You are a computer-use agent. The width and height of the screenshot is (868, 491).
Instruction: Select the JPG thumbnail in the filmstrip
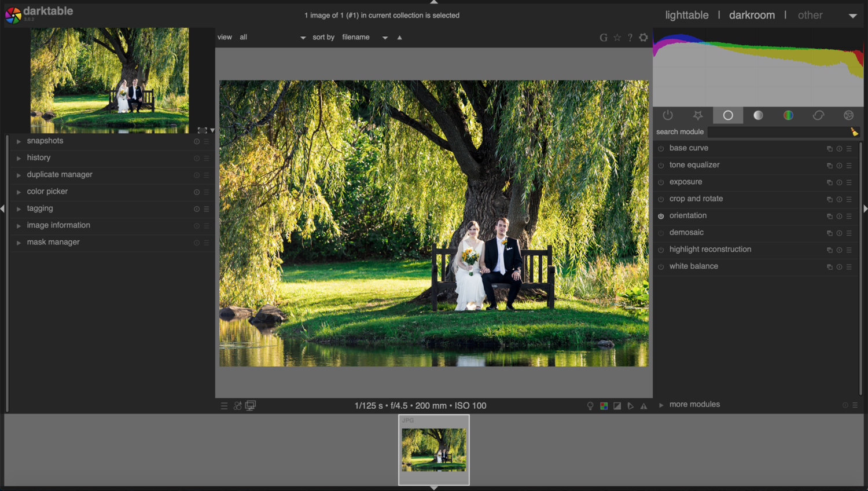tap(434, 450)
